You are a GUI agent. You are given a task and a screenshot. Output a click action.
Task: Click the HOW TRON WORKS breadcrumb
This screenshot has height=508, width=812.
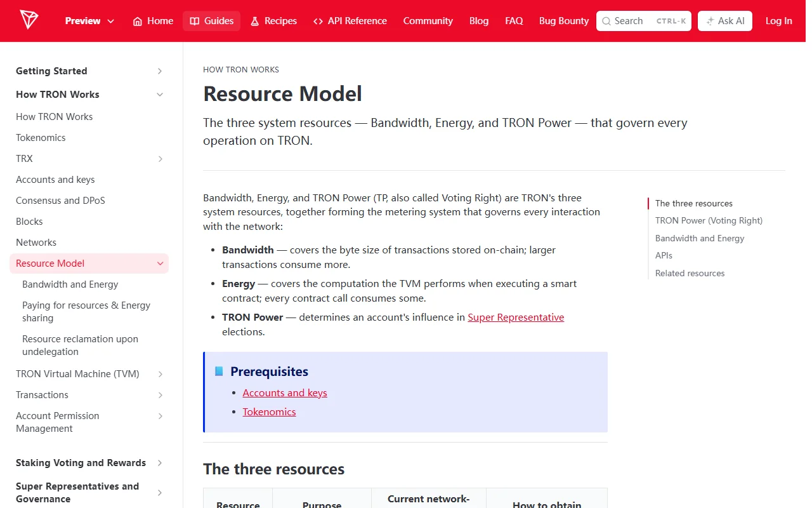pos(241,70)
